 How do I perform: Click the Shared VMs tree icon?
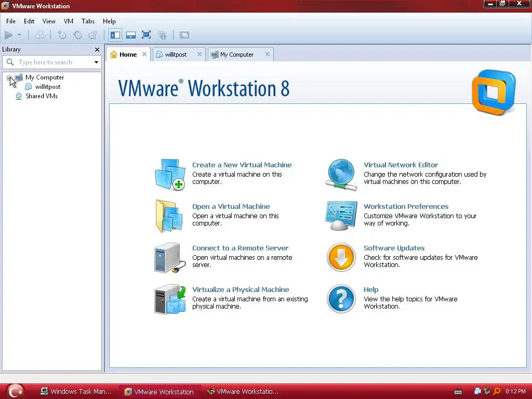tap(19, 96)
